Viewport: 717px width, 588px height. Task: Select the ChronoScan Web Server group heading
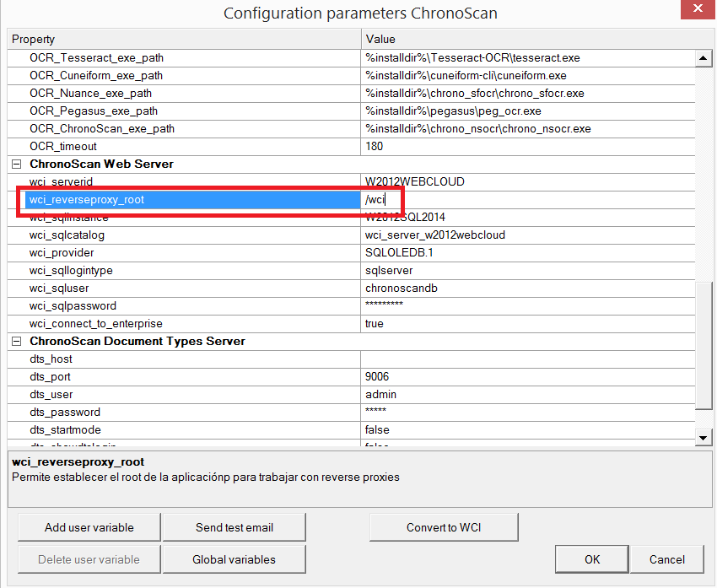pos(101,165)
